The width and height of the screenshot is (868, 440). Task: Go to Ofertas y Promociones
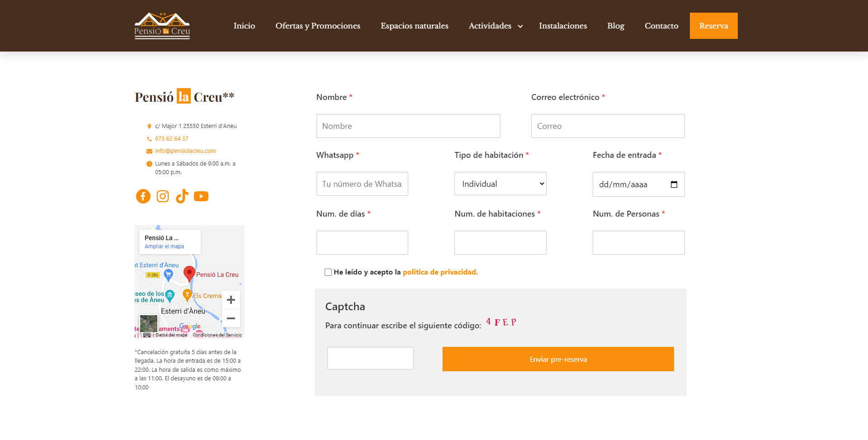(318, 26)
